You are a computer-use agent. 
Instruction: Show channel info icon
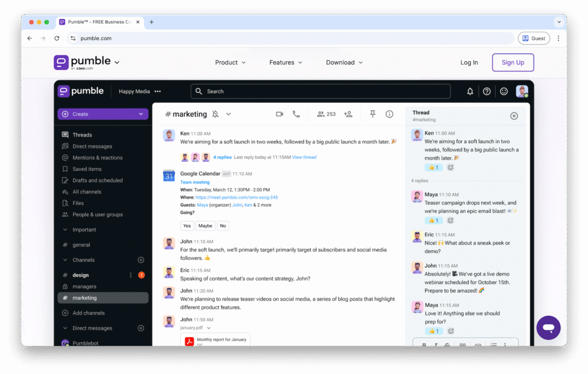click(x=389, y=114)
